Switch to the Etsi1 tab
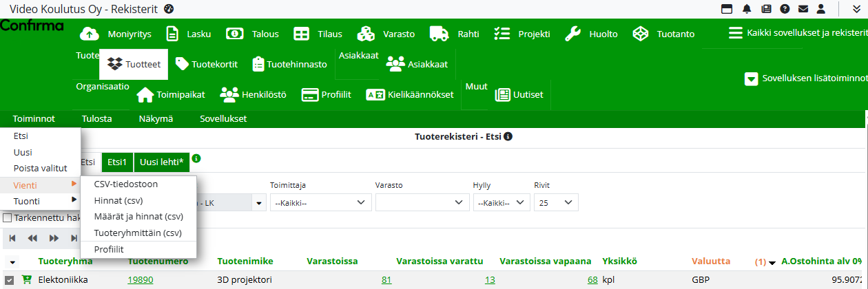The height and width of the screenshot is (289, 868). coord(116,162)
